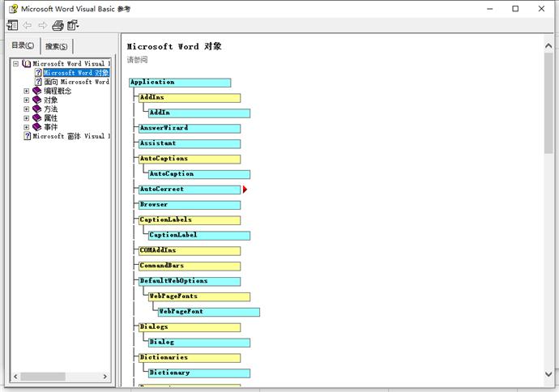Open the WebPageFont object box

(x=208, y=312)
